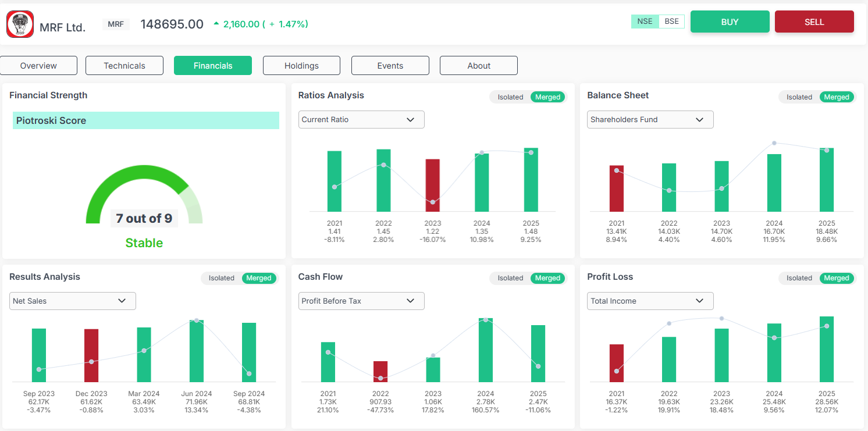Click the Mar 2024 Net Sales bar
Screen dimensions: 868x431
pyautogui.click(x=144, y=355)
